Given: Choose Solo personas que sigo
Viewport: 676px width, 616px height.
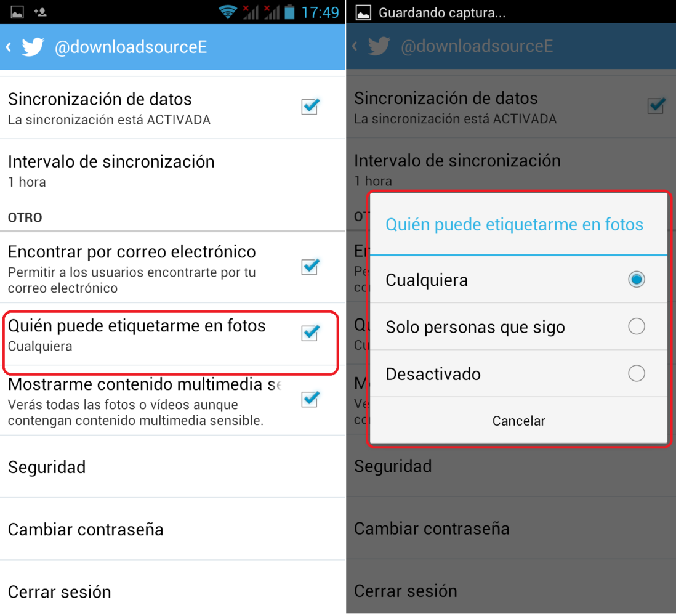Looking at the screenshot, I should (x=518, y=326).
